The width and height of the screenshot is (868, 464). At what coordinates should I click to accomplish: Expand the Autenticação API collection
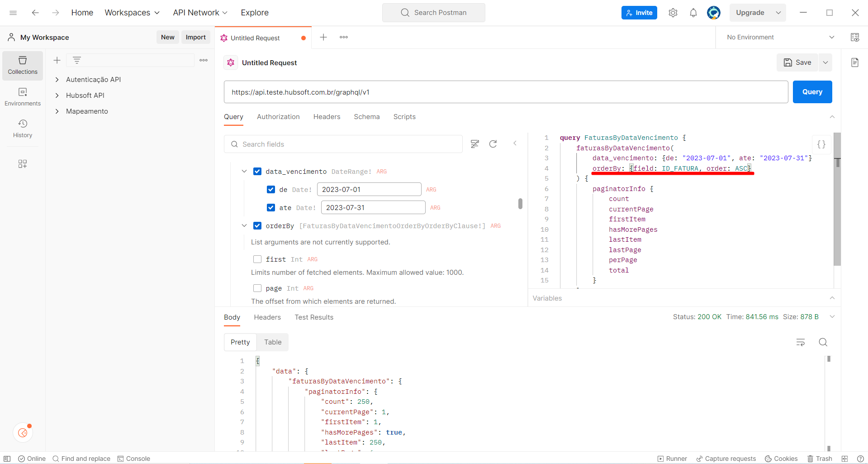[57, 80]
